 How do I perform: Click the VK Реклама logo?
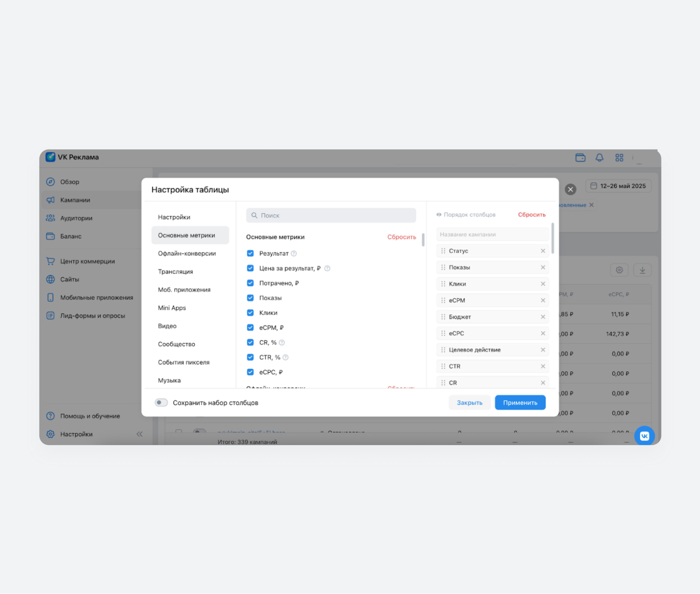click(x=72, y=157)
